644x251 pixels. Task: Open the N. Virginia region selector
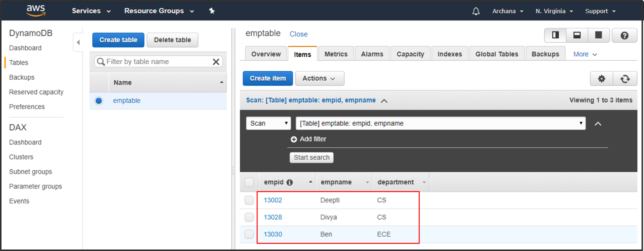pyautogui.click(x=554, y=11)
